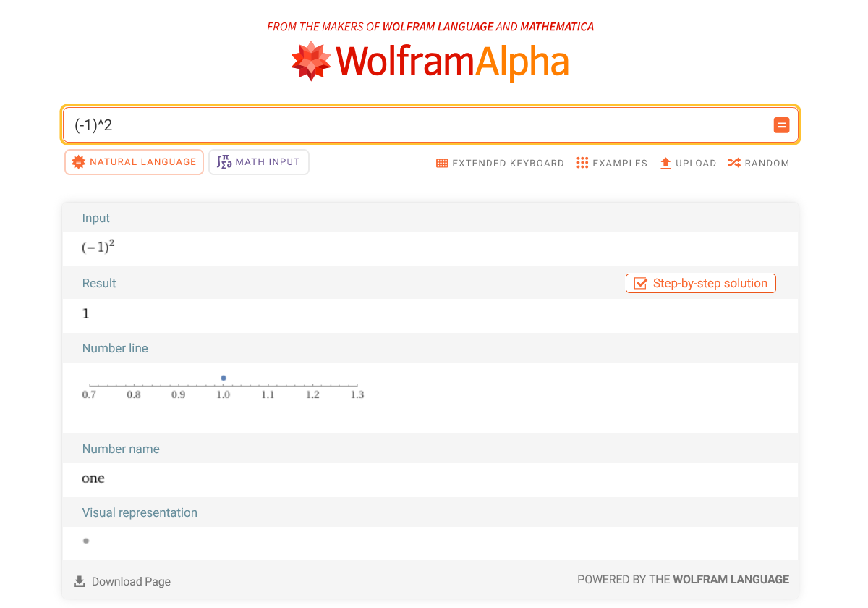This screenshot has height=608, width=868.
Task: Click the Upload option
Action: point(688,164)
